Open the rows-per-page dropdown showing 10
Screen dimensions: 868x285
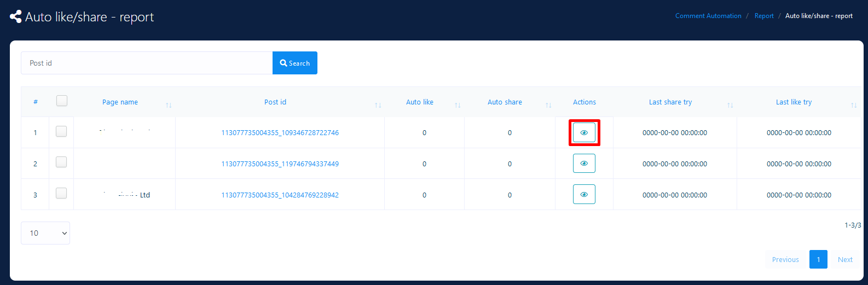coord(45,233)
